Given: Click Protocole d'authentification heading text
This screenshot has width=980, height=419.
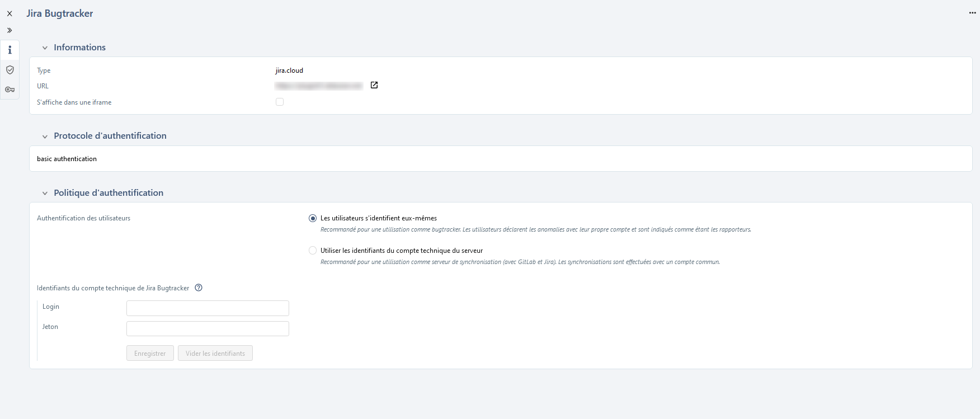Looking at the screenshot, I should pos(110,136).
